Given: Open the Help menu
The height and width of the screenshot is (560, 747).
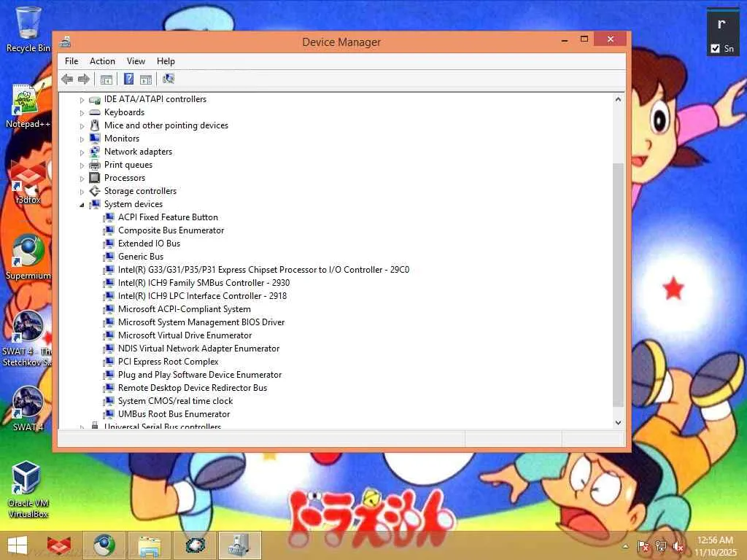Looking at the screenshot, I should tap(166, 61).
